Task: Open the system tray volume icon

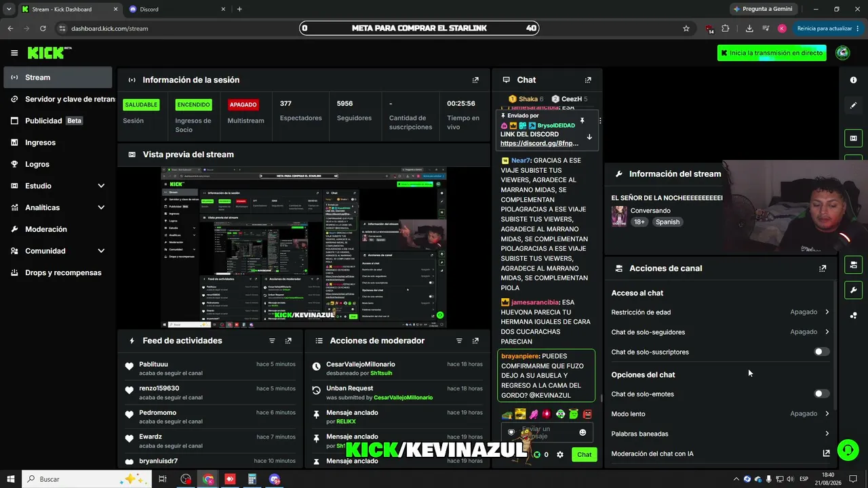Action: [789, 479]
